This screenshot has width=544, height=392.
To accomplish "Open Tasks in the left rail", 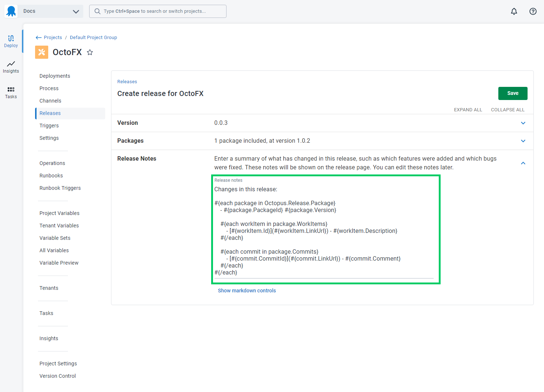I will coord(11,93).
